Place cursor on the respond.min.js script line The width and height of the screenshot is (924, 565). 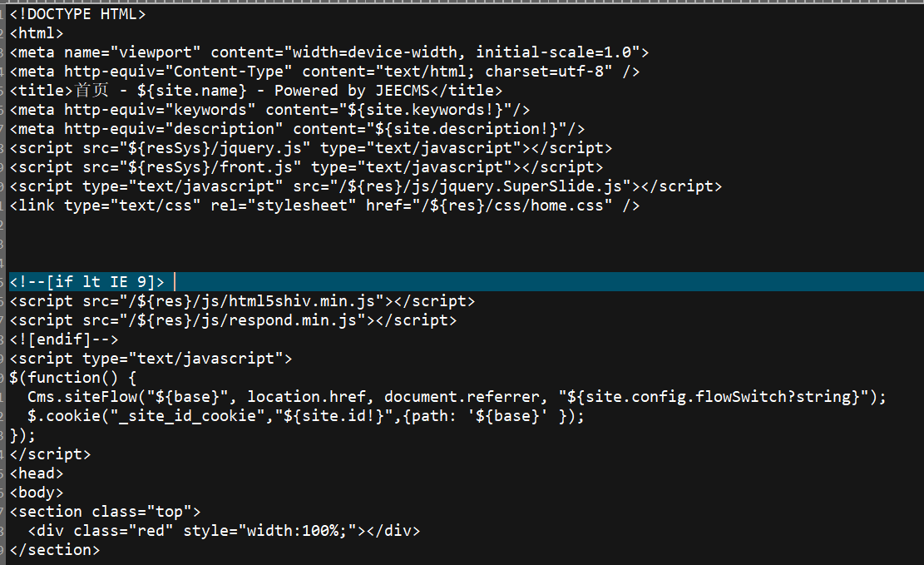pos(233,320)
